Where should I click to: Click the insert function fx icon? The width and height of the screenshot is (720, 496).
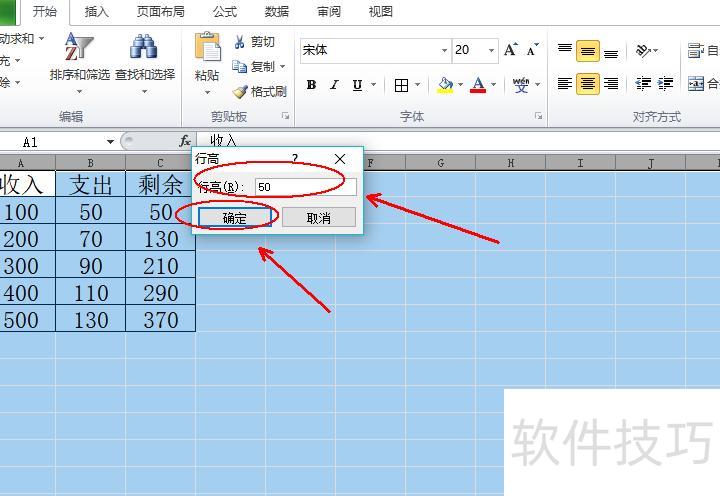(185, 141)
